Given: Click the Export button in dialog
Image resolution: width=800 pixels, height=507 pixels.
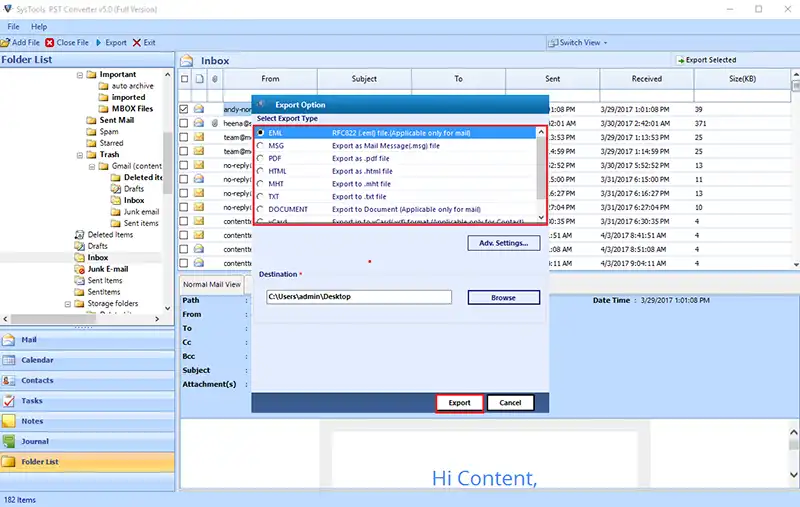Looking at the screenshot, I should point(459,403).
